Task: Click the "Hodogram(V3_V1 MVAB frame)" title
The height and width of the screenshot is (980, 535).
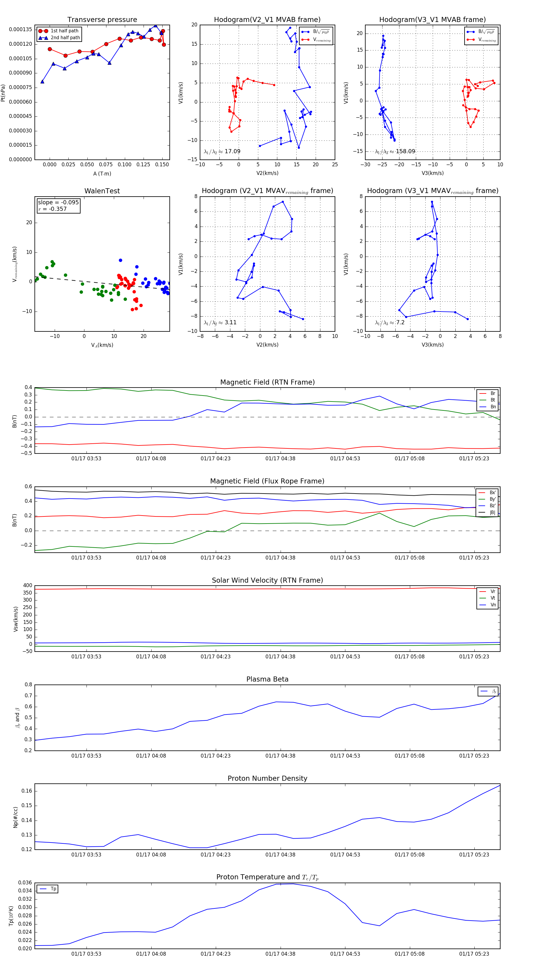Action: pyautogui.click(x=432, y=20)
